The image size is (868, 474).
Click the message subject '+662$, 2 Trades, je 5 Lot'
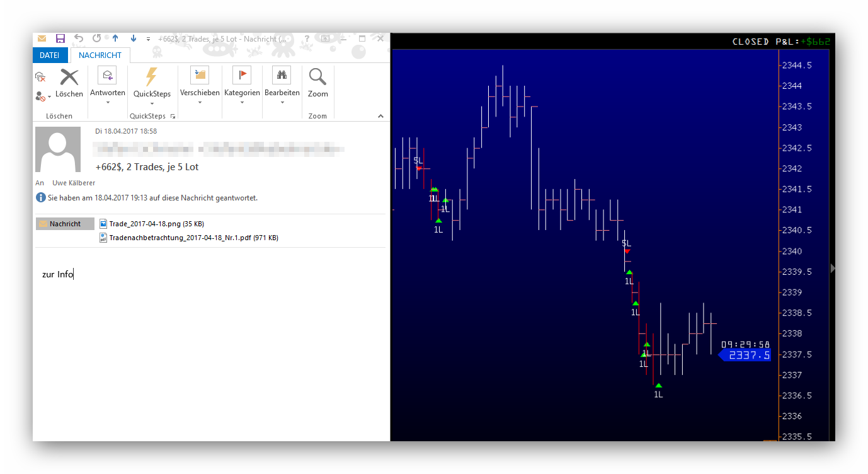coord(147,167)
